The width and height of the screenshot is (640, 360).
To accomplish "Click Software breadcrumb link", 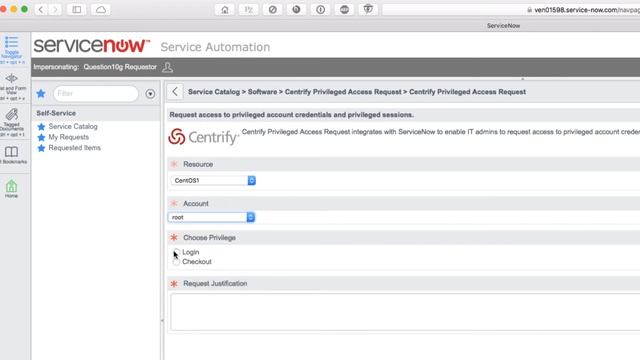I will coord(262,92).
